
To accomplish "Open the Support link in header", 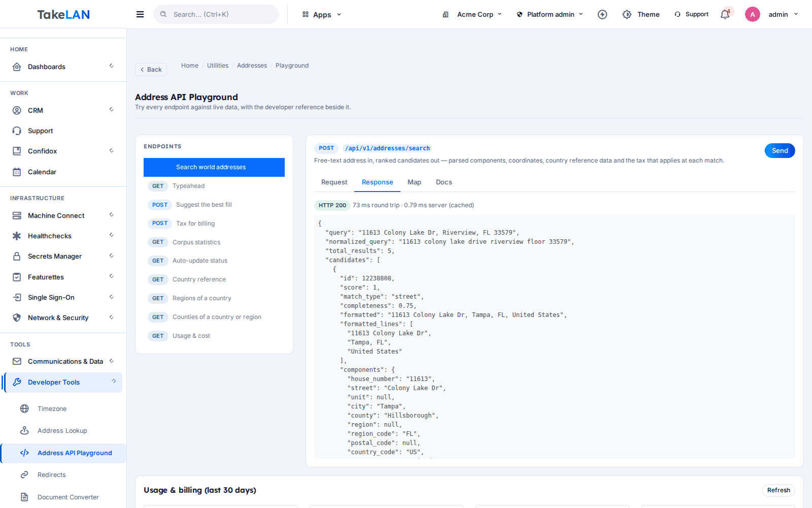I will pyautogui.click(x=691, y=14).
